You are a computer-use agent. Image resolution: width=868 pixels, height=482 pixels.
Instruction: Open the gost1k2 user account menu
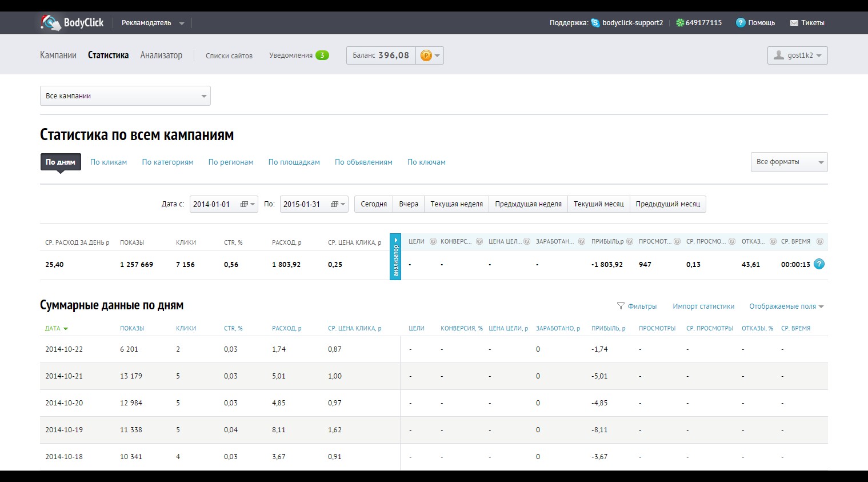(x=797, y=55)
